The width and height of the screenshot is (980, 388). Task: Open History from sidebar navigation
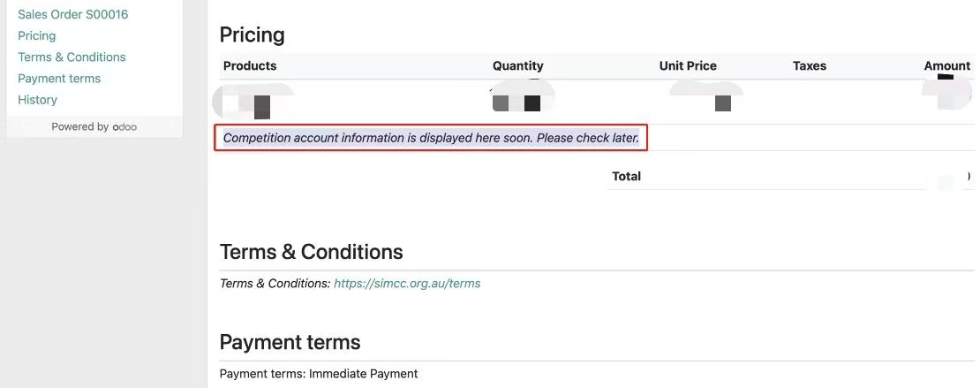[x=37, y=100]
